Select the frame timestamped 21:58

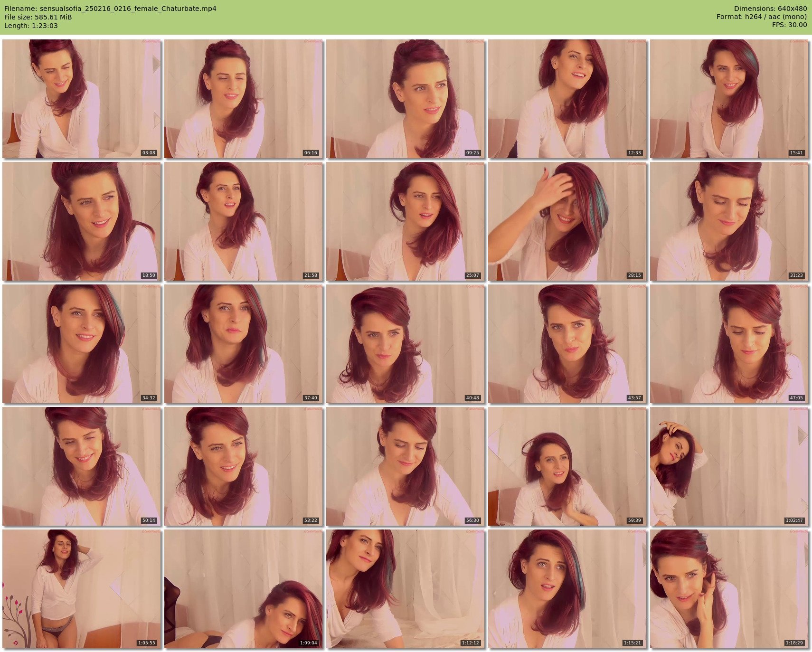click(244, 221)
